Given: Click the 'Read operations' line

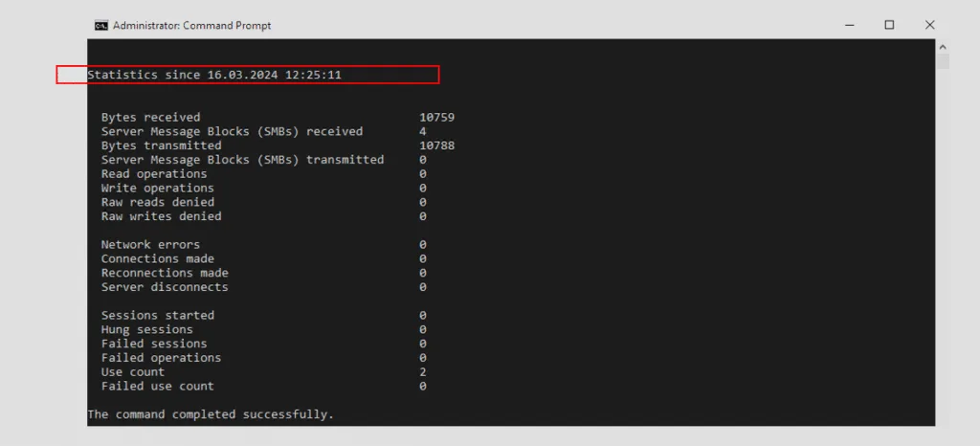Looking at the screenshot, I should point(154,173).
